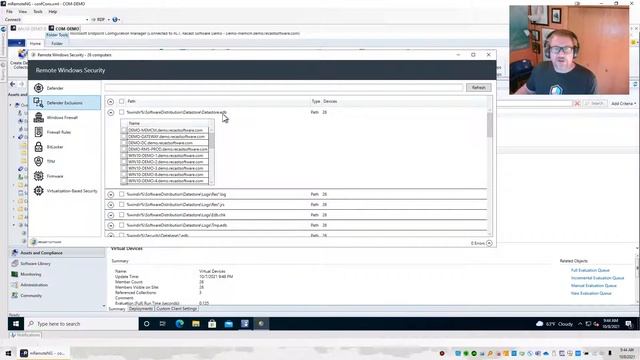The image size is (640, 360).
Task: Expand the errors panel arrow at bottom
Action: click(489, 243)
